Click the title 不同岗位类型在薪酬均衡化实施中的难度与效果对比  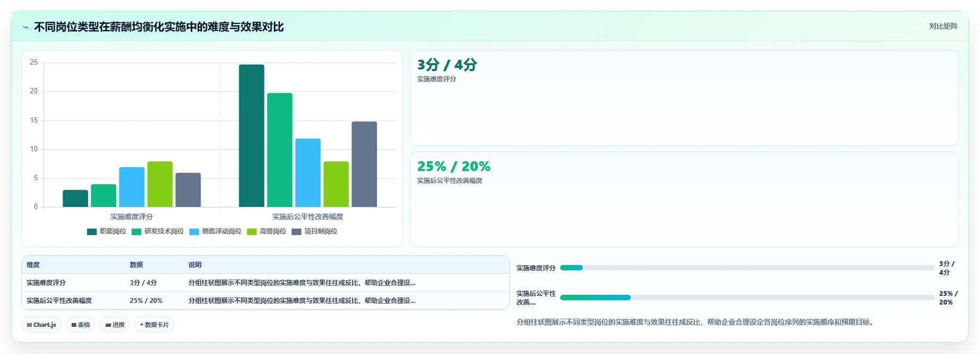coord(159,27)
